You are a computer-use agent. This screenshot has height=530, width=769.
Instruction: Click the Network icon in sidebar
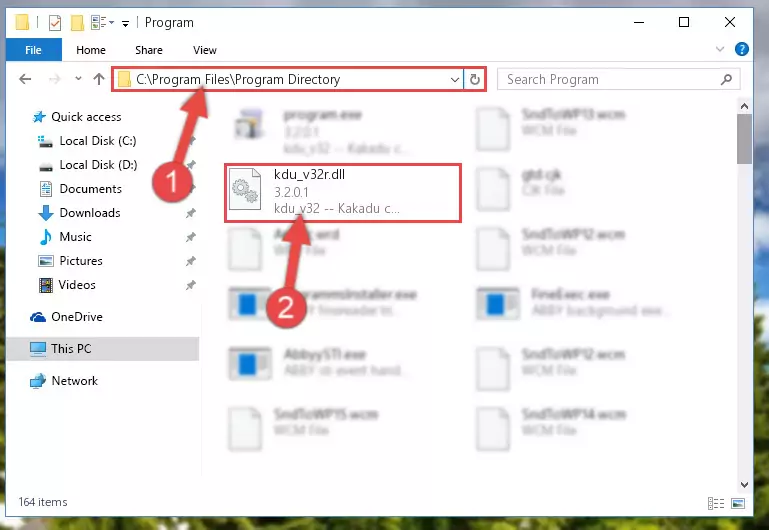[x=37, y=381]
